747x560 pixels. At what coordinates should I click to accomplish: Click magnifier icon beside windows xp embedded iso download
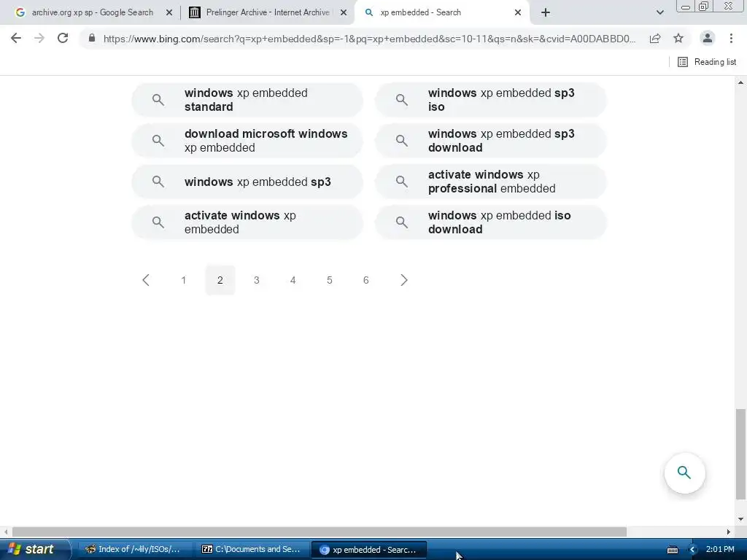coord(402,222)
